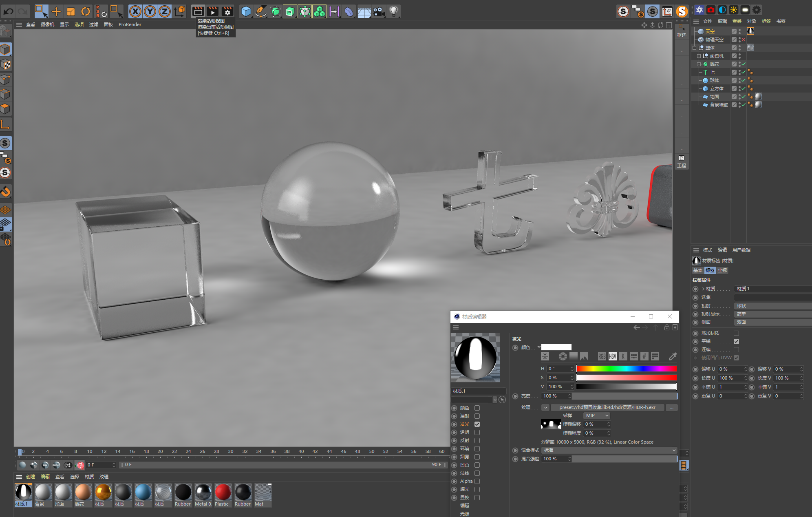Click the back arrow in the material editor header

tap(637, 327)
